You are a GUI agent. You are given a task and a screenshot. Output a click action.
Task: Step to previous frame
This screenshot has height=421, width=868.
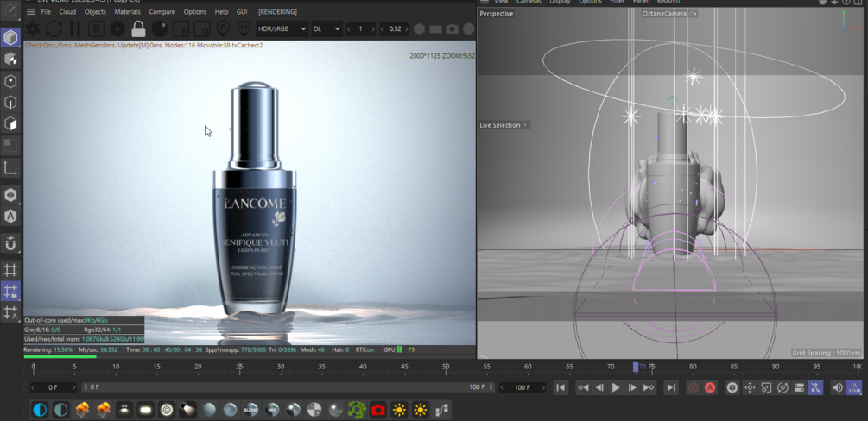(599, 388)
